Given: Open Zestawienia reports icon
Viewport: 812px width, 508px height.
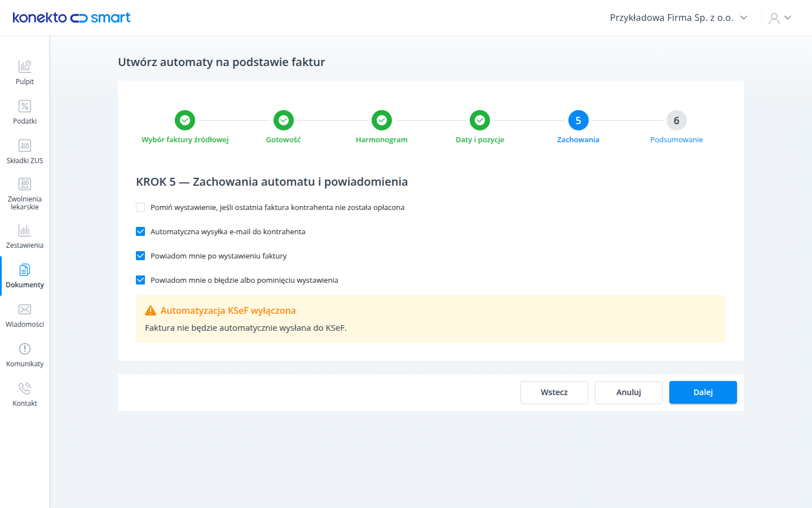Looking at the screenshot, I should point(25,230).
